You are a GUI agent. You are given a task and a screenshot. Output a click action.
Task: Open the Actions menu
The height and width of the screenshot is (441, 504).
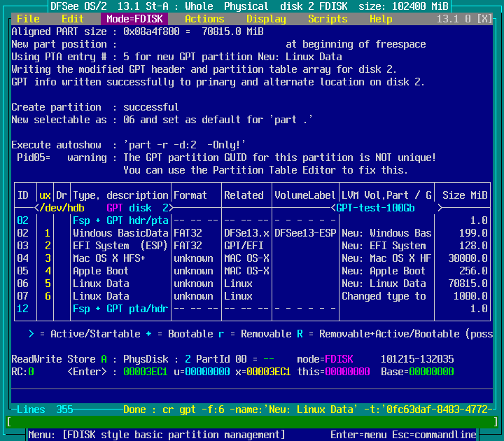(204, 19)
